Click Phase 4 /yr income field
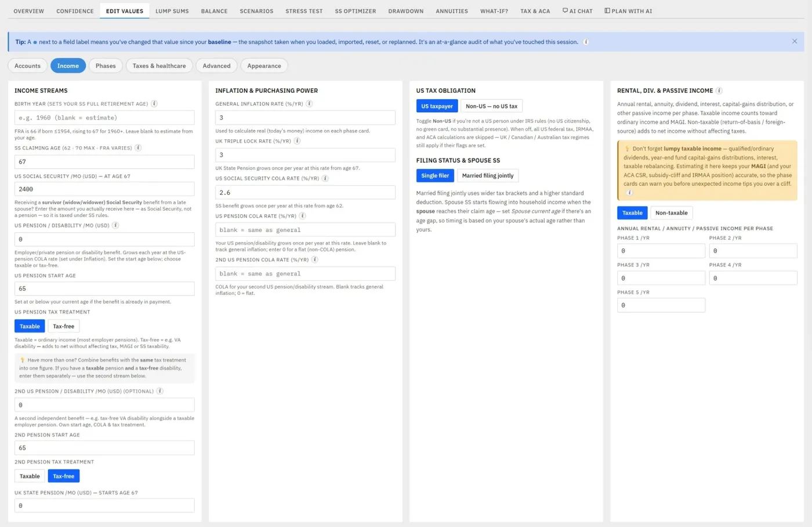 point(753,278)
